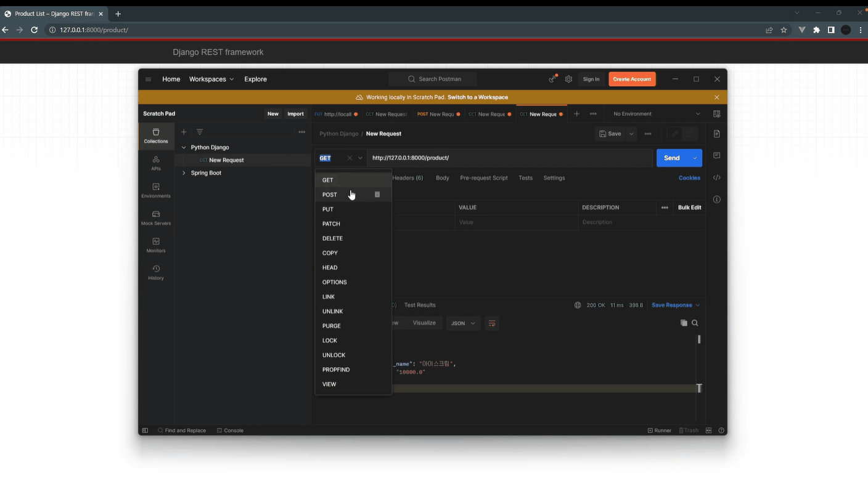Open the arrow dropdown next to Send

point(695,158)
